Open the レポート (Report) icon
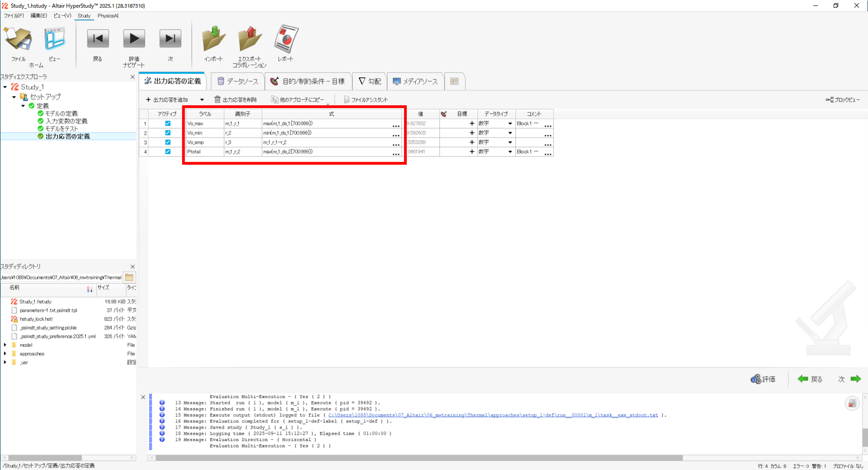The image size is (868, 470). (x=286, y=39)
